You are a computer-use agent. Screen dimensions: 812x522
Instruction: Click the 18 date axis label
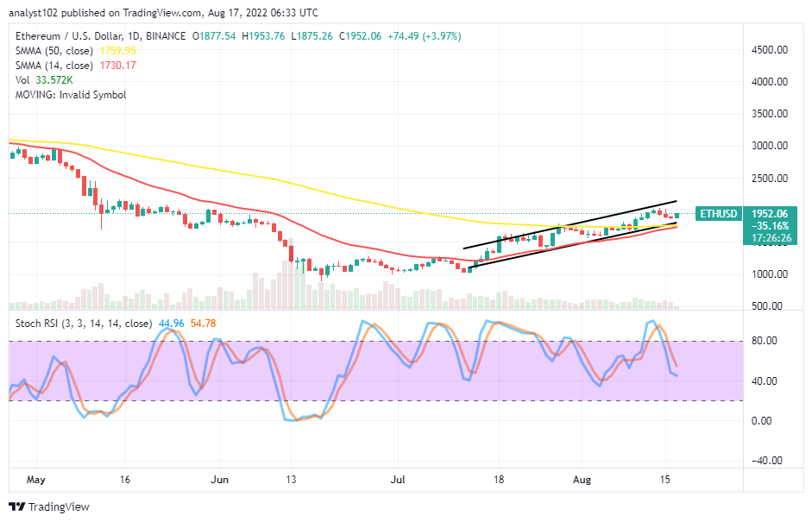(x=499, y=480)
